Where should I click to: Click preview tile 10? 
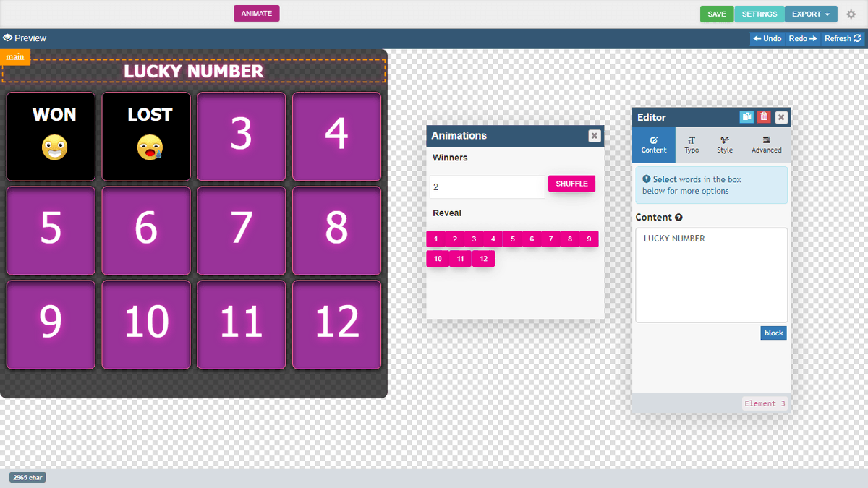tap(146, 325)
